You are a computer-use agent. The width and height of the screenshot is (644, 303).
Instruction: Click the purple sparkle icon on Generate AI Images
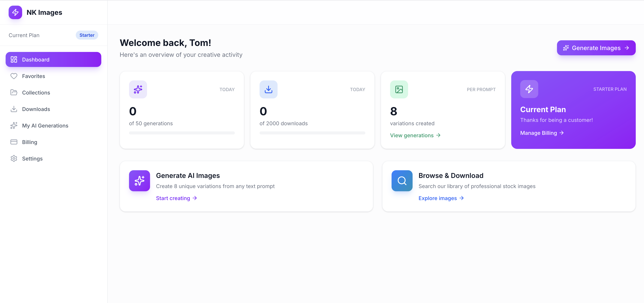(139, 181)
